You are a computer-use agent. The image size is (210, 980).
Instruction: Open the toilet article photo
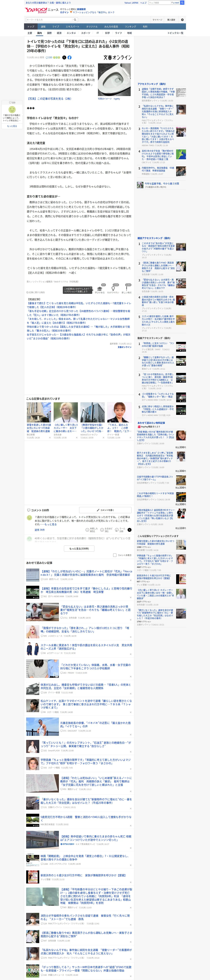114,80
